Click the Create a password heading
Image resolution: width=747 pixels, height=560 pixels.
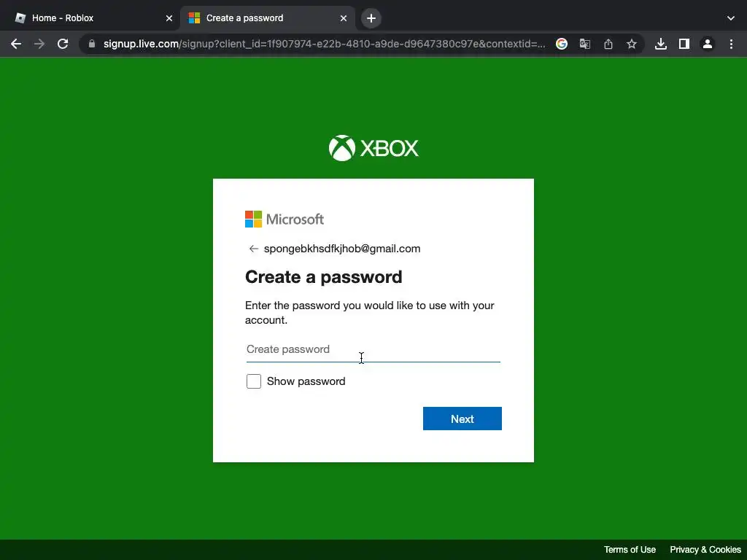pos(323,276)
